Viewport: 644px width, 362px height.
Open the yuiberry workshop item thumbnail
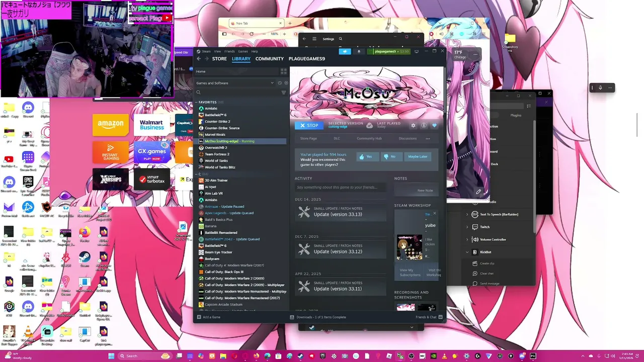(x=410, y=247)
